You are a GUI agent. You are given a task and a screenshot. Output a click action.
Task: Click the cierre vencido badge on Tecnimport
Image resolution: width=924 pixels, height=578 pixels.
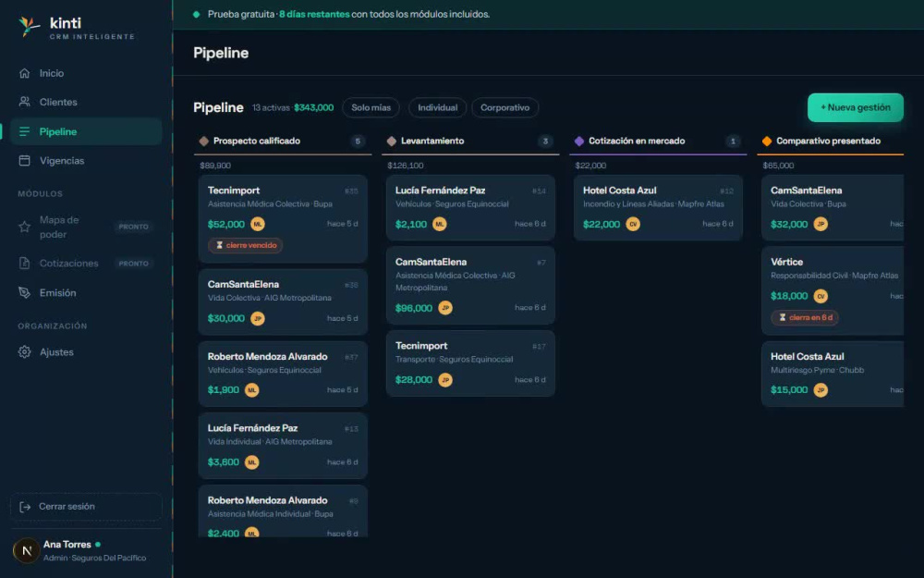245,245
